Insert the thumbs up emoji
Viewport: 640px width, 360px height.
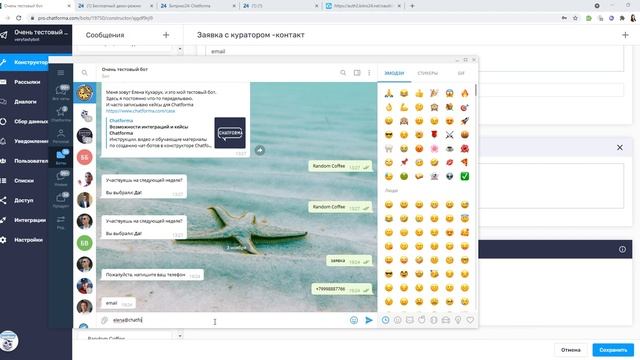tap(419, 93)
